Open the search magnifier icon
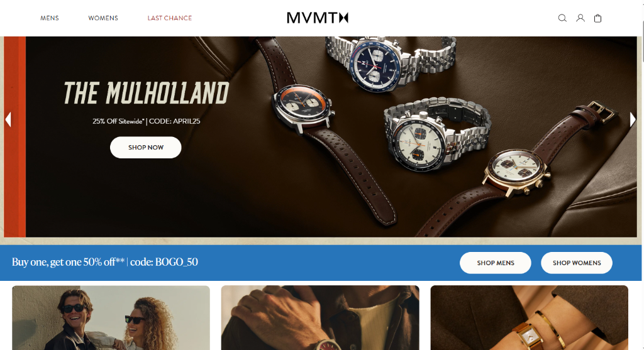The image size is (644, 350). (x=562, y=18)
